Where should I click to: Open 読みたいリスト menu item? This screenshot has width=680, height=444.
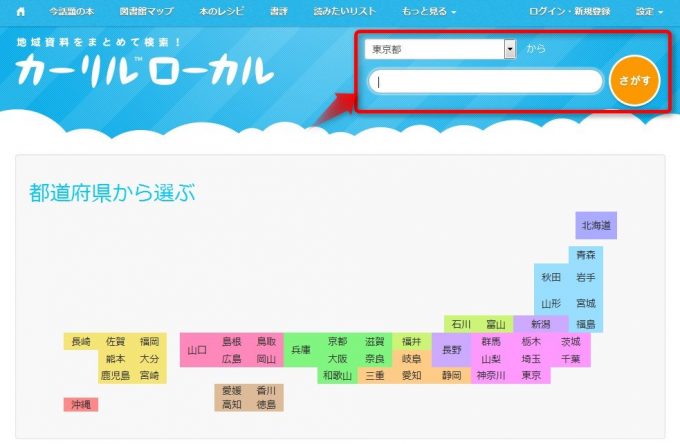coord(345,12)
